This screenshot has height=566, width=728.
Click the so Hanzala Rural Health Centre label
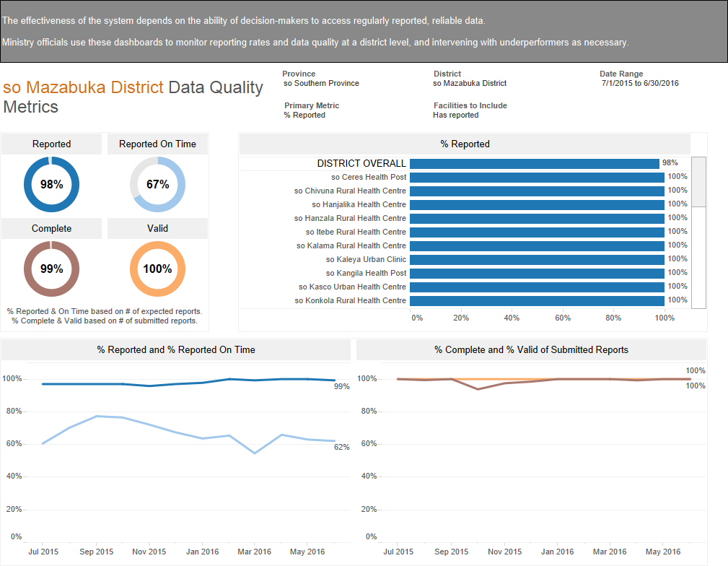(350, 219)
